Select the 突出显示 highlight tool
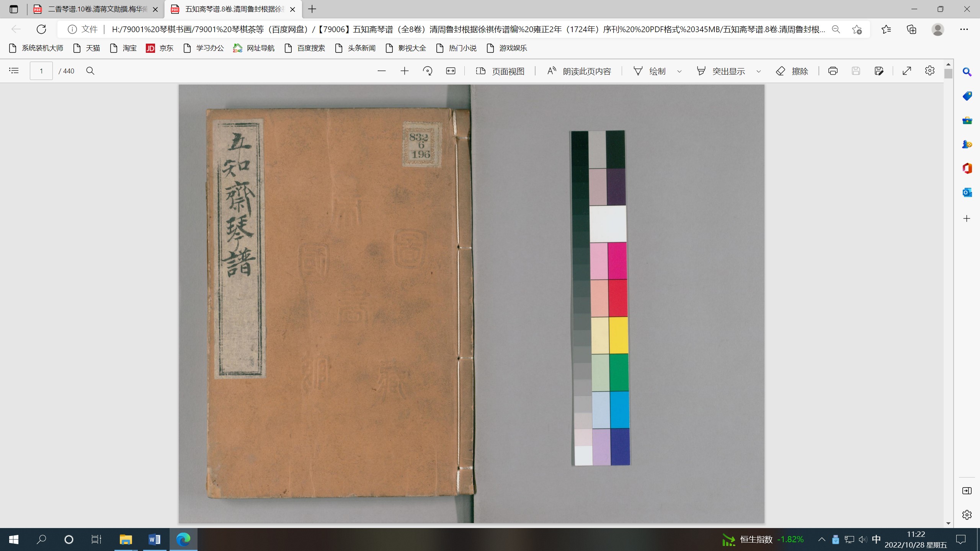The image size is (980, 551). pos(720,71)
